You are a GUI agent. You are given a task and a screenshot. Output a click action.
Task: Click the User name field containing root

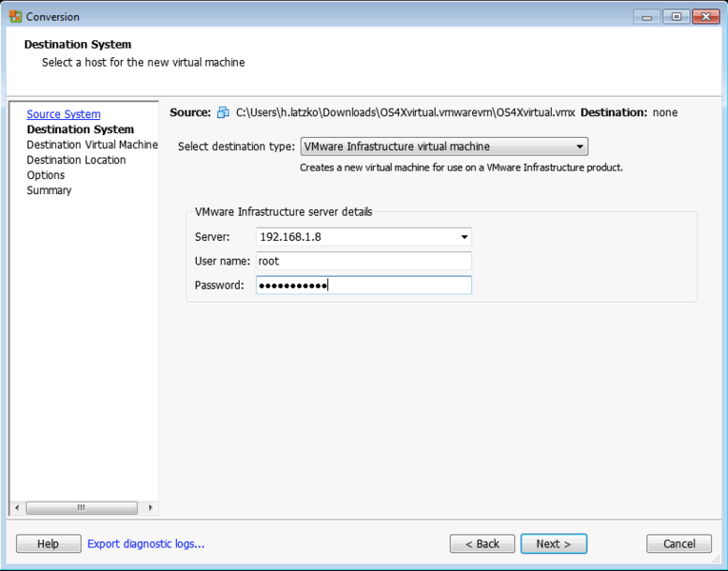(x=364, y=261)
